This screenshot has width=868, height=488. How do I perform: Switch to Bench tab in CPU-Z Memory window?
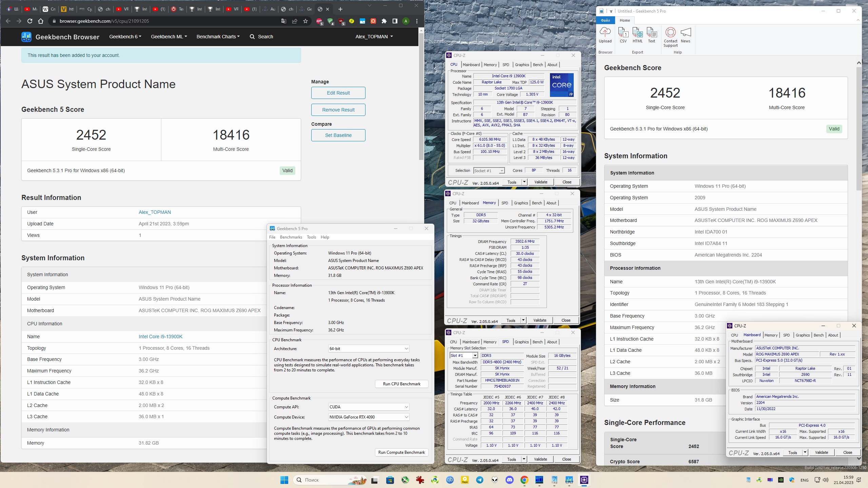[537, 203]
